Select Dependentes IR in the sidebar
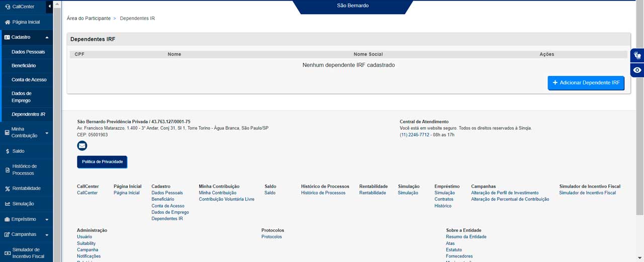 point(28,114)
